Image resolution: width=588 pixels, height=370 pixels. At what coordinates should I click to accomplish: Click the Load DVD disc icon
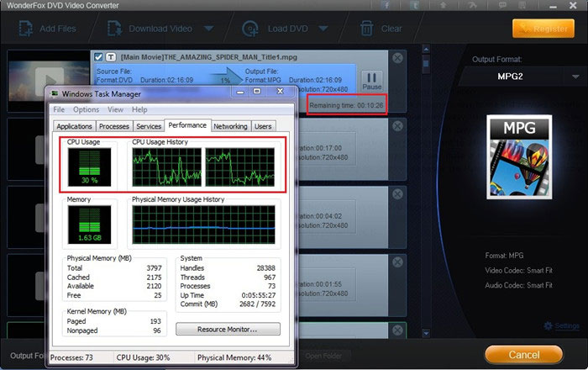point(250,29)
